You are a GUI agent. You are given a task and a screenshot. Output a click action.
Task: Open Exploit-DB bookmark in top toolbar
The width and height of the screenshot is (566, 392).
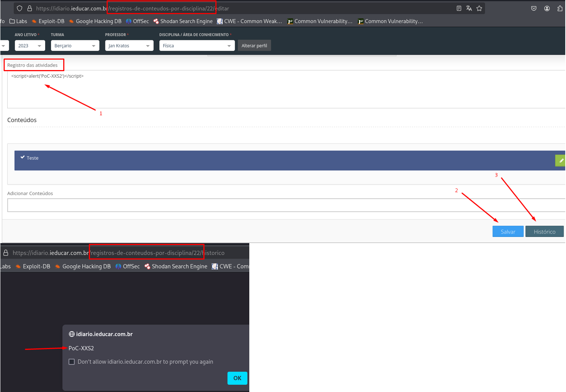tap(48, 21)
